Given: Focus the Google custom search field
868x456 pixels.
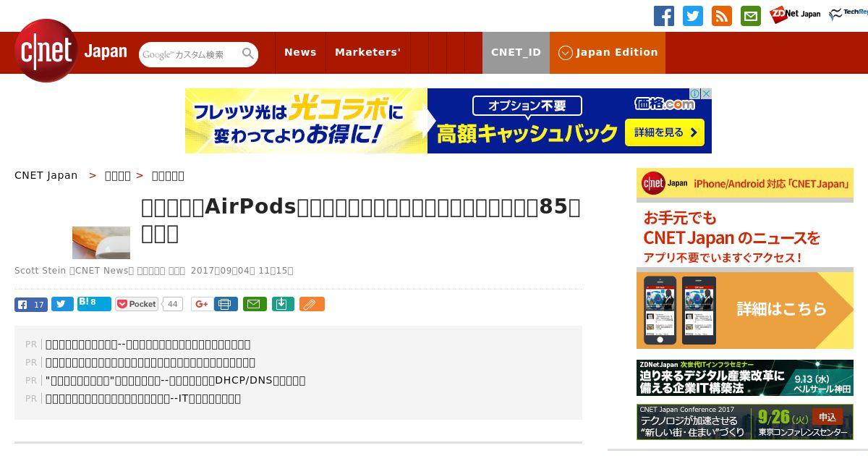Looking at the screenshot, I should point(190,54).
